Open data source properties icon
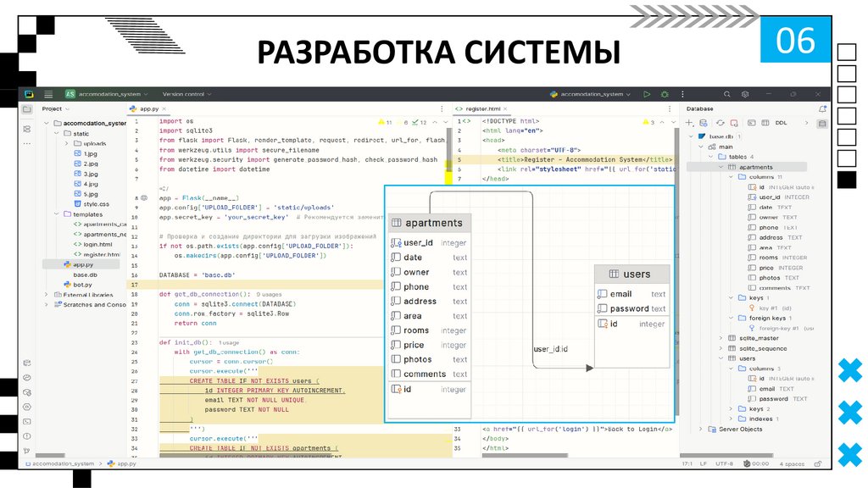 (x=703, y=123)
